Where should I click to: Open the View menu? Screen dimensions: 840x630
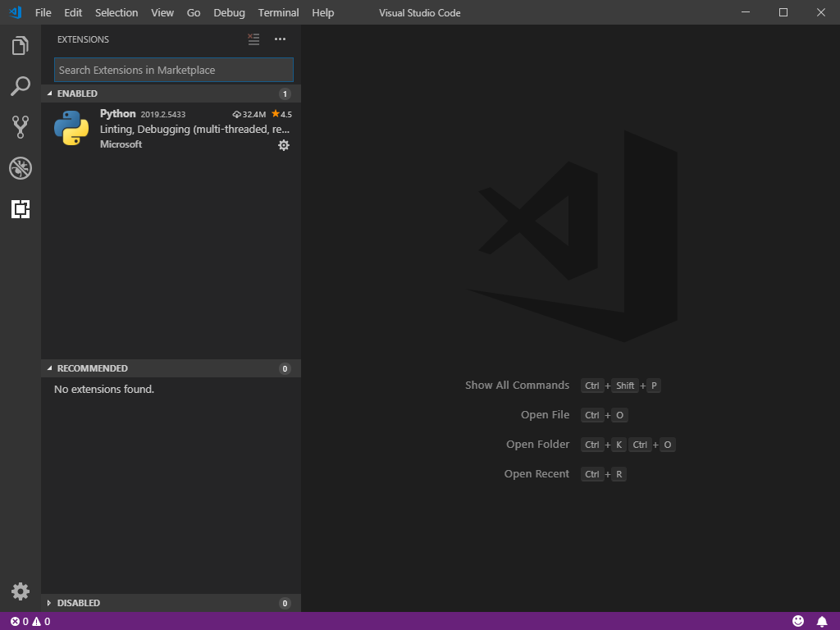tap(162, 13)
